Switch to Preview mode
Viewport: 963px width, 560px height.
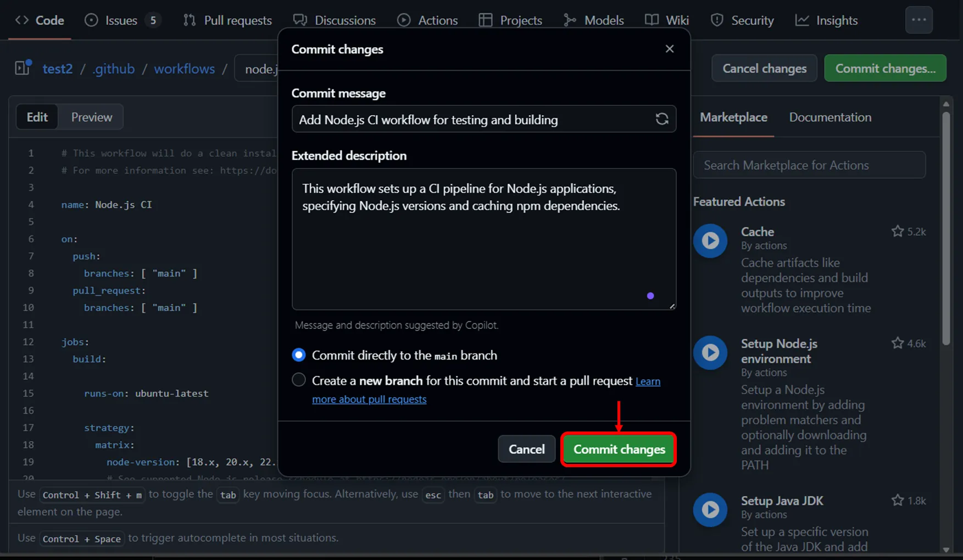(91, 117)
